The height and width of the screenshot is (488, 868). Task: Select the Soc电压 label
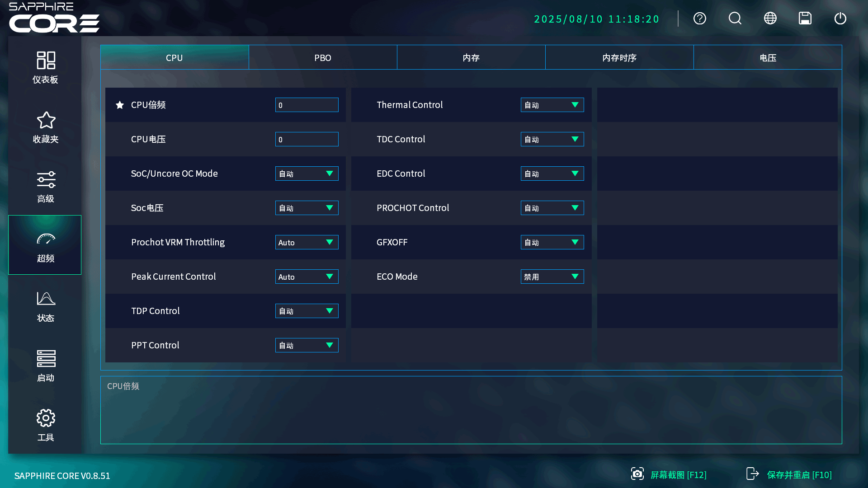(x=147, y=208)
